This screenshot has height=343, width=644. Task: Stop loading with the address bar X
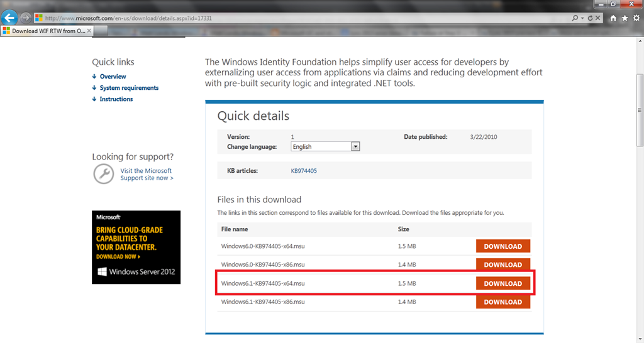[x=597, y=18]
